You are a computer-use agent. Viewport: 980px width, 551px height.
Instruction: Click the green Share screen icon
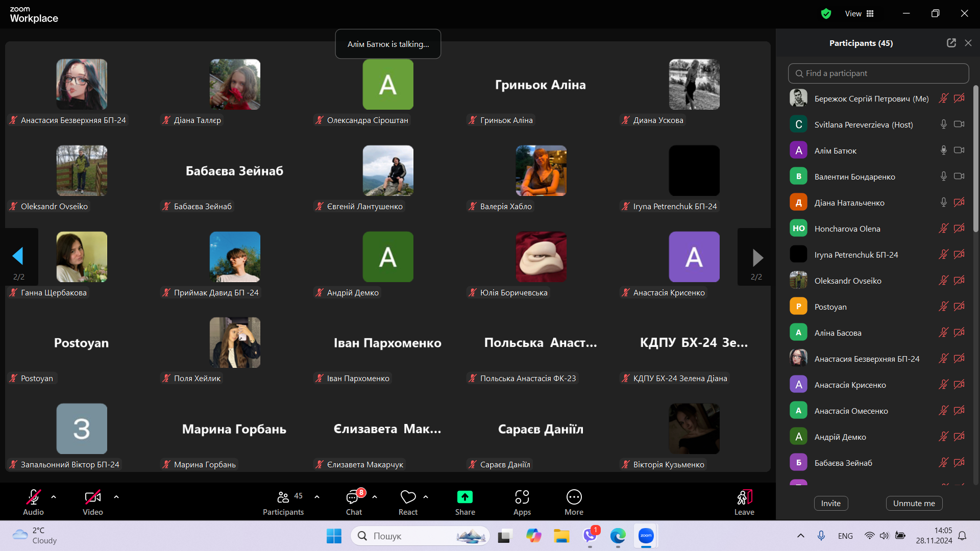(464, 497)
